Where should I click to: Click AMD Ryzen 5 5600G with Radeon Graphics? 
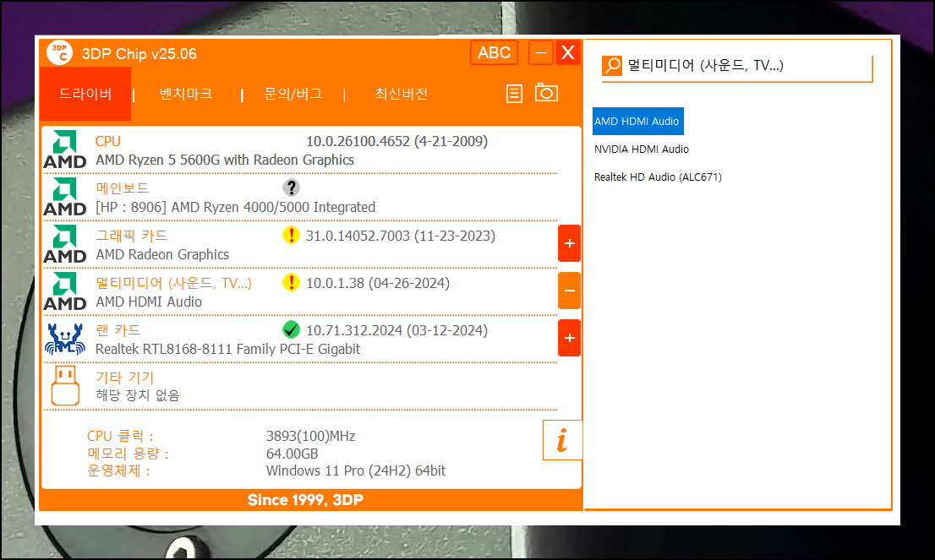tap(225, 160)
